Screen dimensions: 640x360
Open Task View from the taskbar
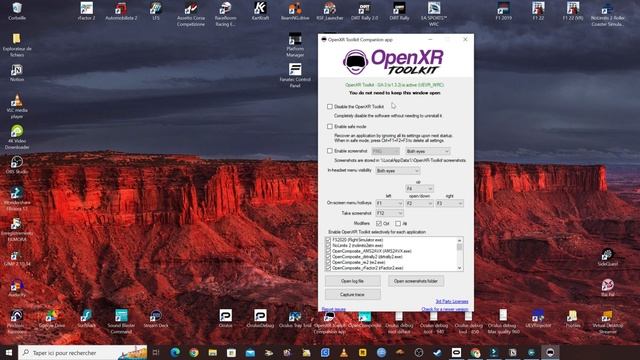156,353
